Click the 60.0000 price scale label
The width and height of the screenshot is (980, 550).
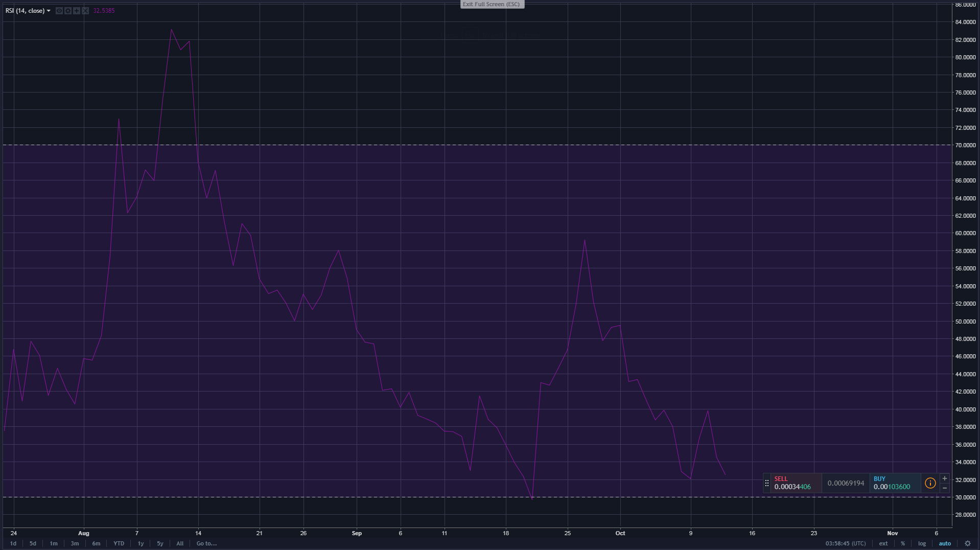click(966, 233)
